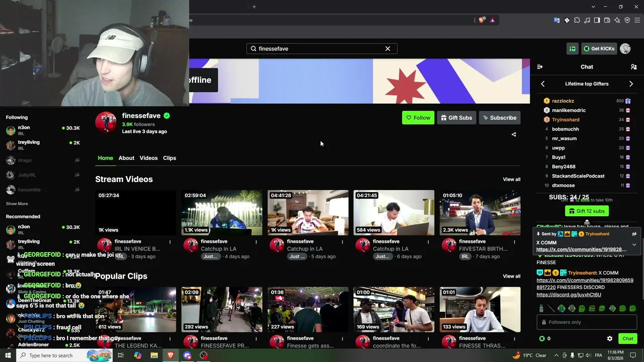
Task: Open the 02:59:04 stream video thumbnail
Action: (x=222, y=213)
